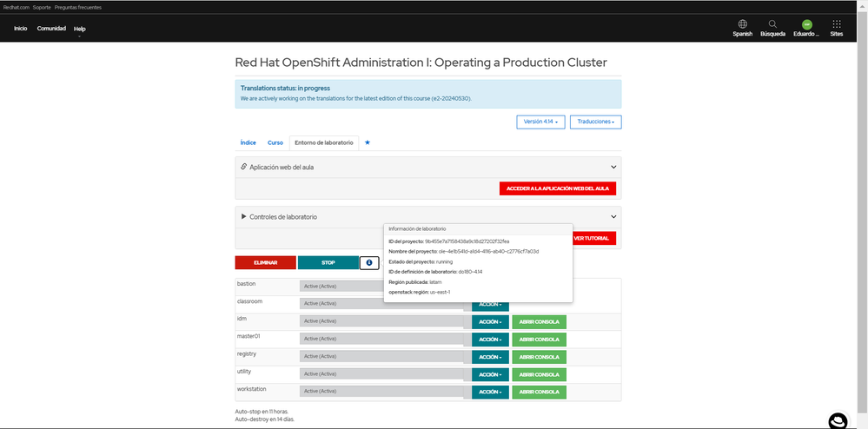Screen dimensions: 868x429
Task: Open the ACCIÓN dropdown for workstation
Action: [x=490, y=392]
